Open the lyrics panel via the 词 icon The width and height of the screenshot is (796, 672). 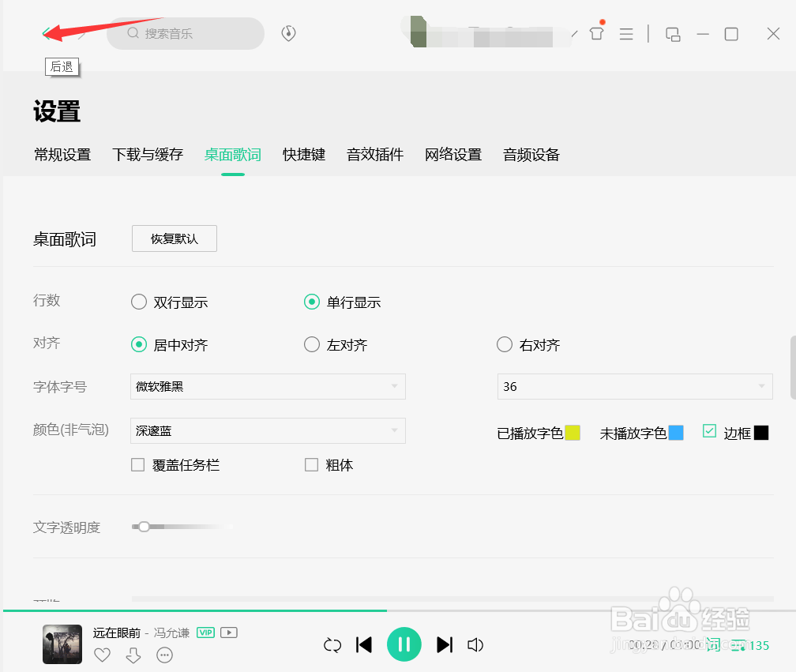click(712, 645)
